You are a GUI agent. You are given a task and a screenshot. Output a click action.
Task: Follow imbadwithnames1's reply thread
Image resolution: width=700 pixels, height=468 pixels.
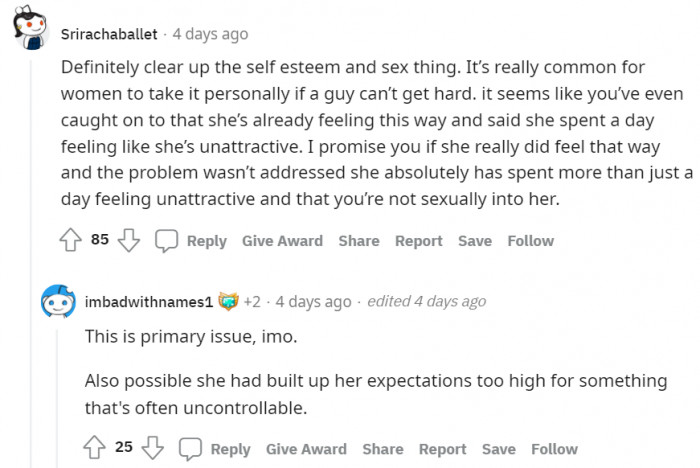554,448
